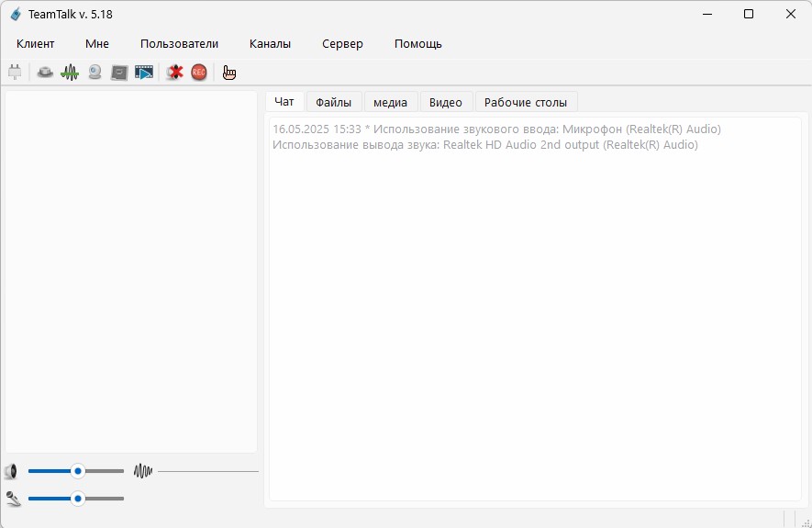Start desktop sharing via the monitor icon
This screenshot has width=812, height=528.
point(119,73)
